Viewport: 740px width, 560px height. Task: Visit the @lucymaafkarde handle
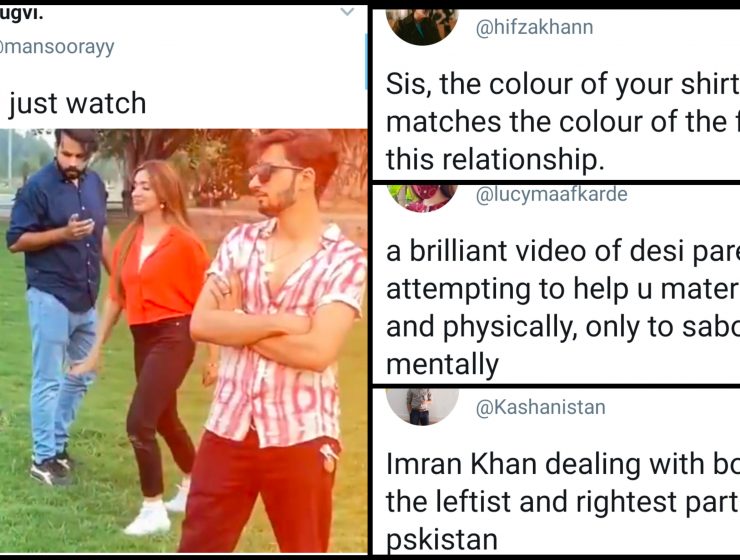(x=551, y=194)
